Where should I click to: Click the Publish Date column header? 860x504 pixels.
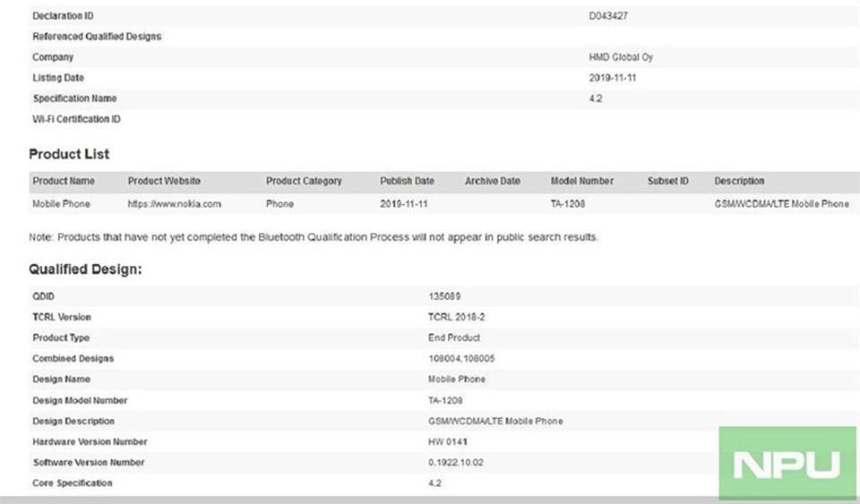click(x=407, y=181)
